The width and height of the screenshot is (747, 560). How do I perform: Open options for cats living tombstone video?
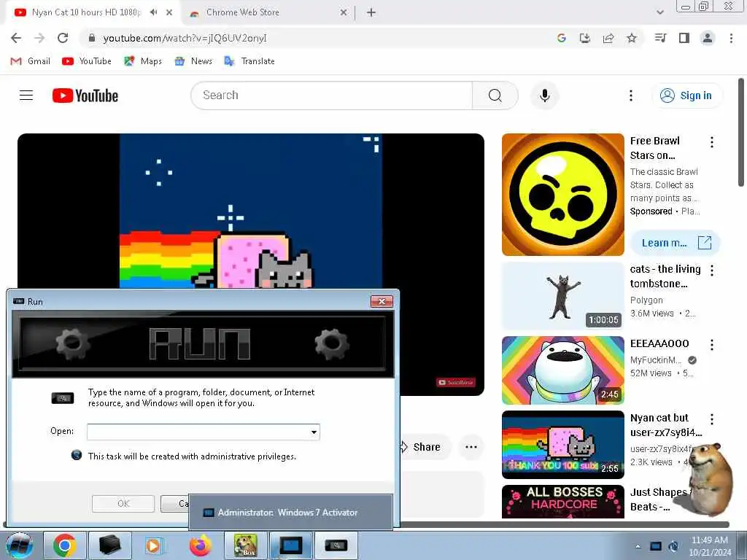coord(712,271)
